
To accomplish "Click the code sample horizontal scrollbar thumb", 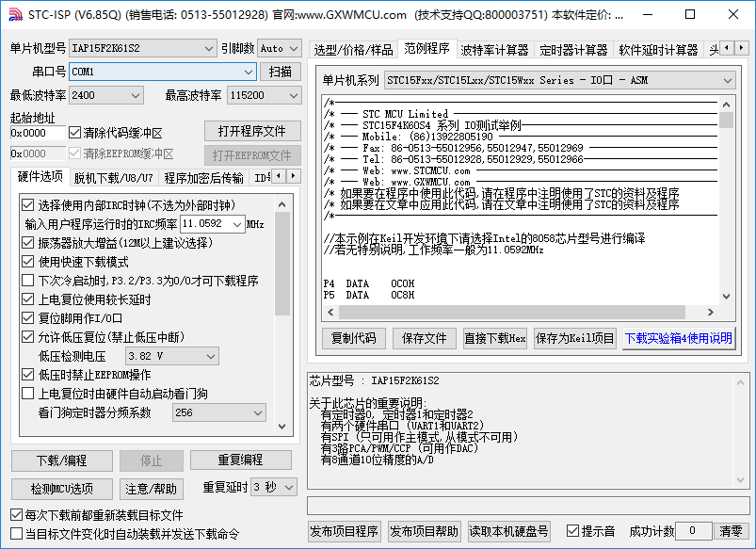I will point(511,312).
